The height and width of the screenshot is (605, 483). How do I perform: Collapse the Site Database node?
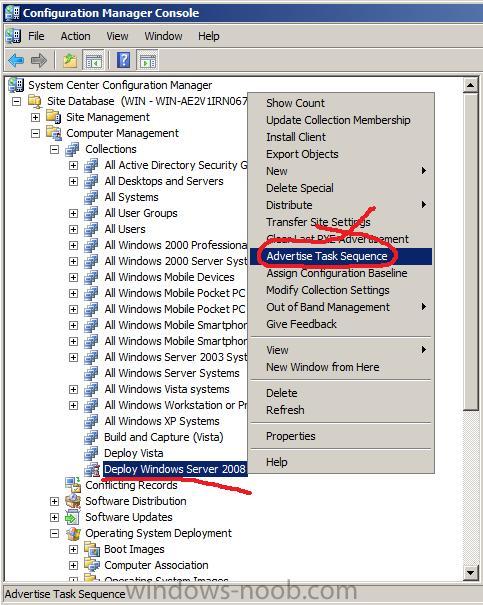coord(16,101)
